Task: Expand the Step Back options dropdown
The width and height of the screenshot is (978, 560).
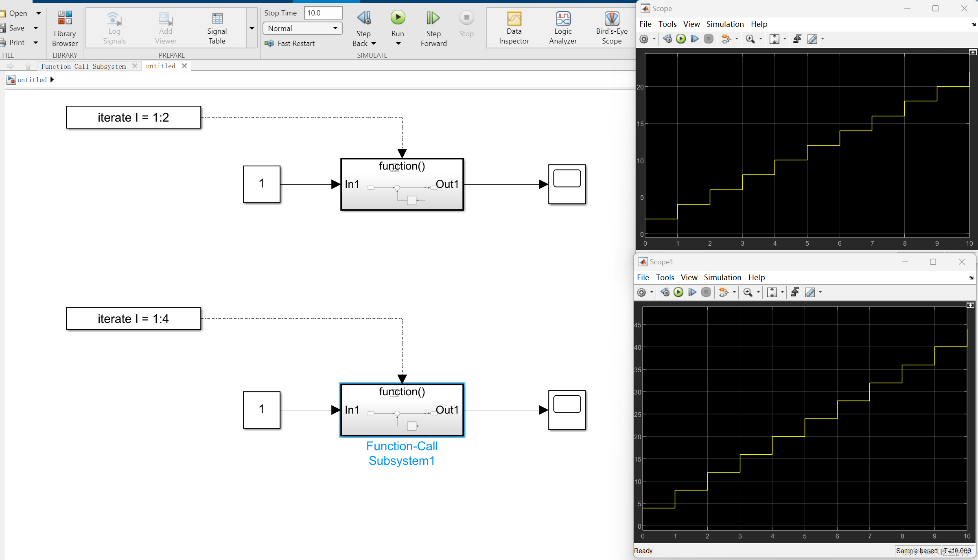Action: tap(374, 44)
